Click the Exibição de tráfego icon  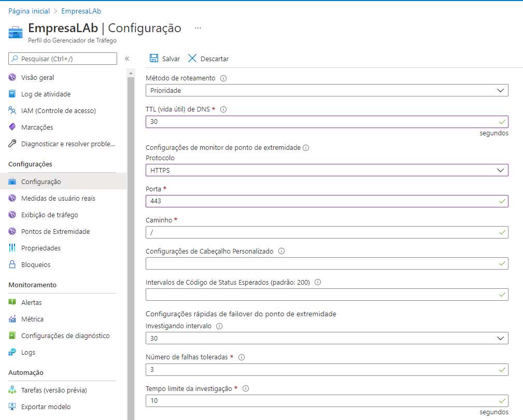point(12,215)
